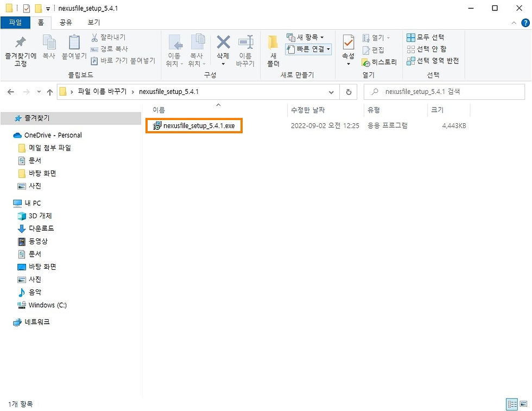Click Edit (편집) in ribbon
Image resolution: width=532 pixels, height=411 pixels.
373,50
